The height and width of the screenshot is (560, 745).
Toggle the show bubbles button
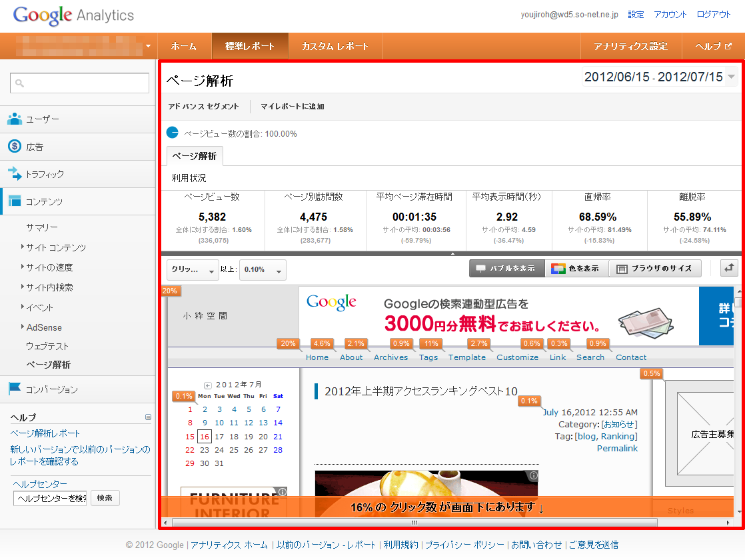click(x=507, y=269)
